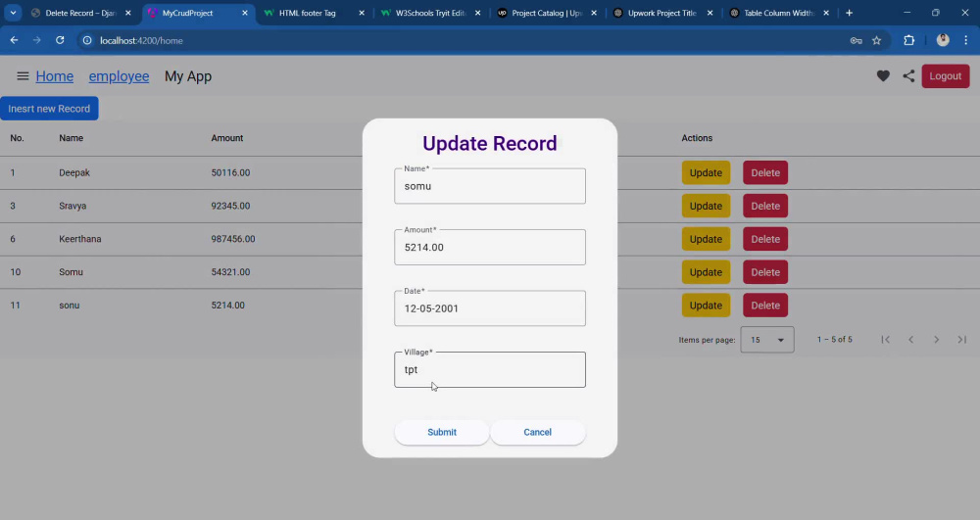Focus the Amount input field
This screenshot has height=520, width=980.
pos(490,247)
